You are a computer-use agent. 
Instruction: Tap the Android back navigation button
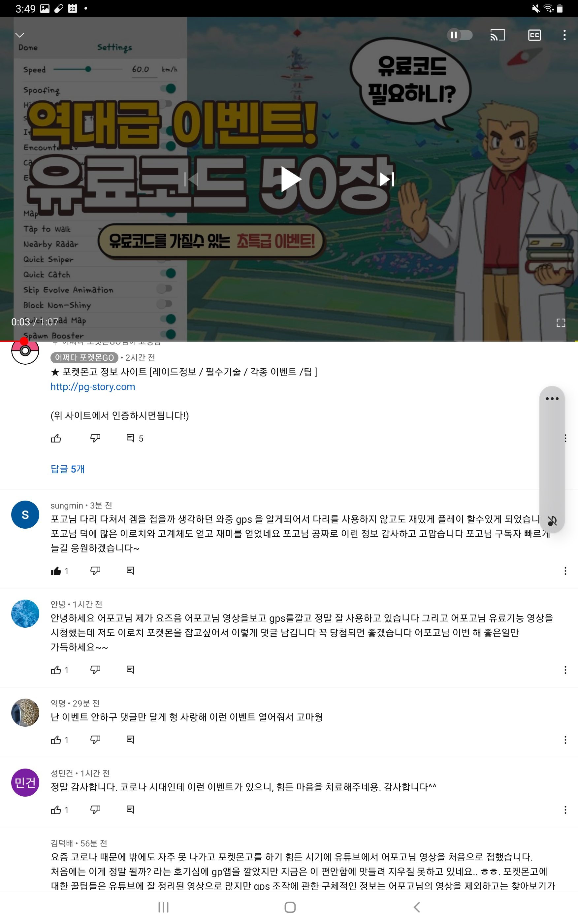(x=417, y=907)
